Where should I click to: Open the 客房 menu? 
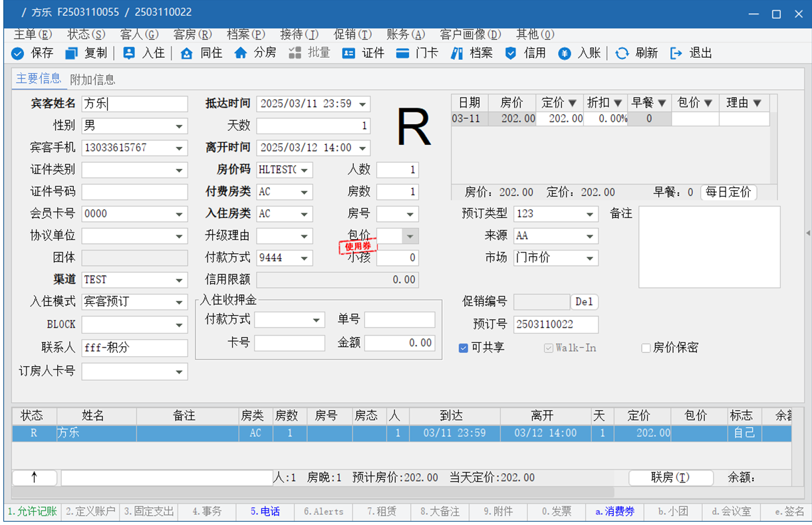point(193,35)
